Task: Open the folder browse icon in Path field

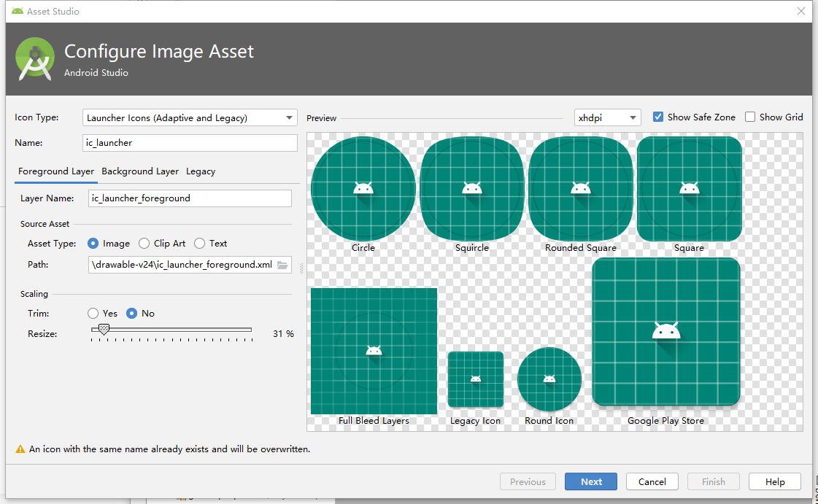Action: coord(282,265)
